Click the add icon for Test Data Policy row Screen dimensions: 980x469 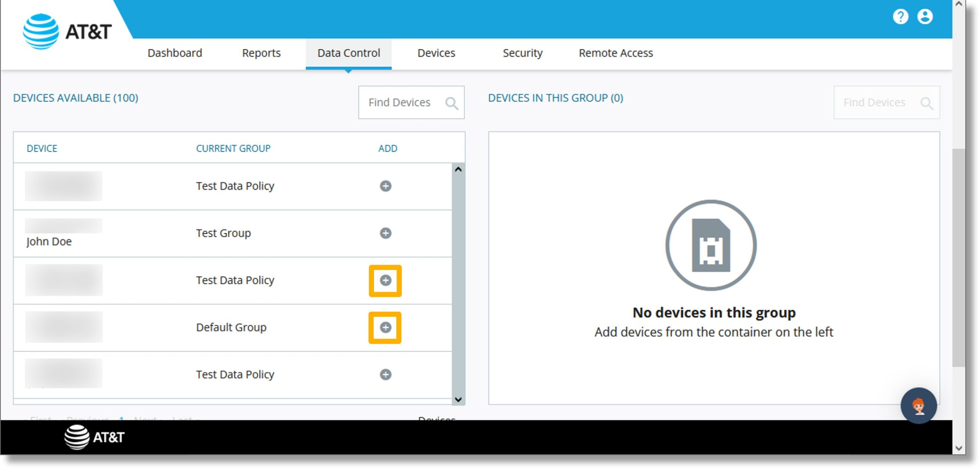click(385, 280)
